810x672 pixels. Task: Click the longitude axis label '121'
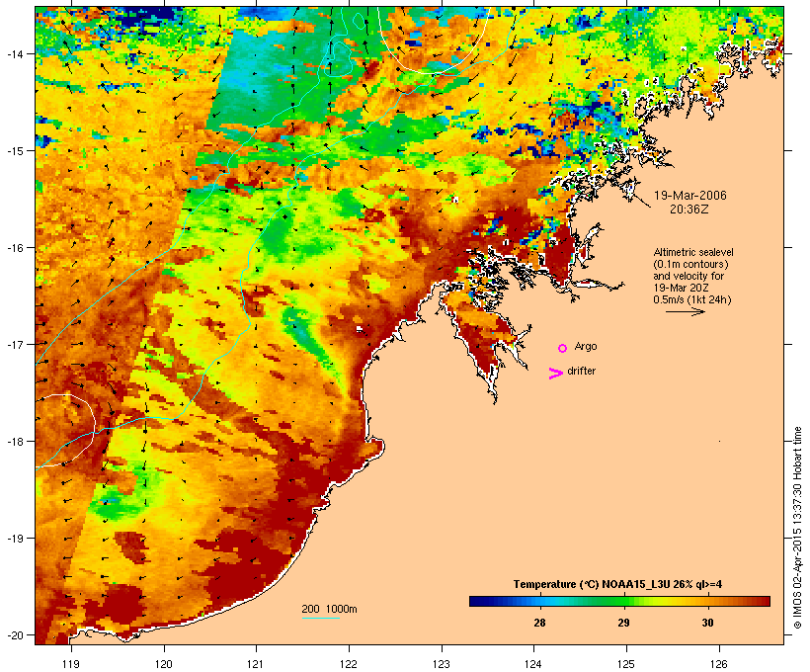(x=256, y=664)
